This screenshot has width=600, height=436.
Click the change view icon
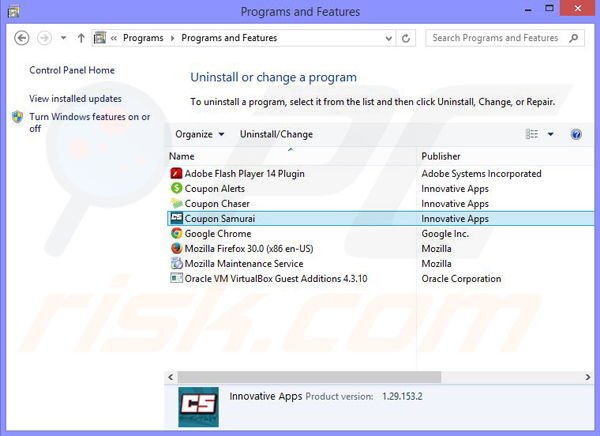click(532, 134)
